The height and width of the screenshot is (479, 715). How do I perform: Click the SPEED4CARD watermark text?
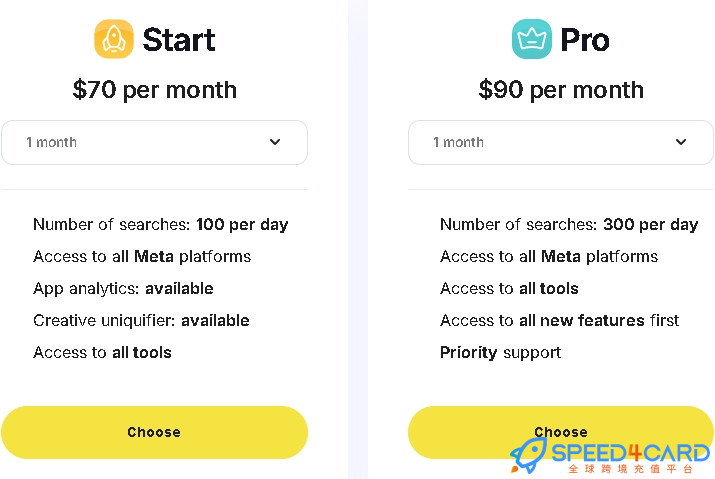631,453
